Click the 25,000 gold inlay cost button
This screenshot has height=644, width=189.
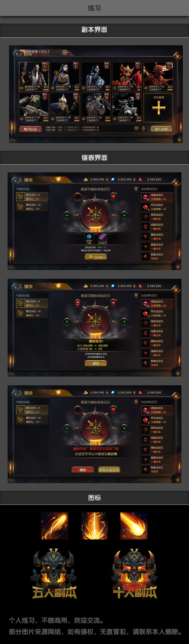click(x=95, y=257)
